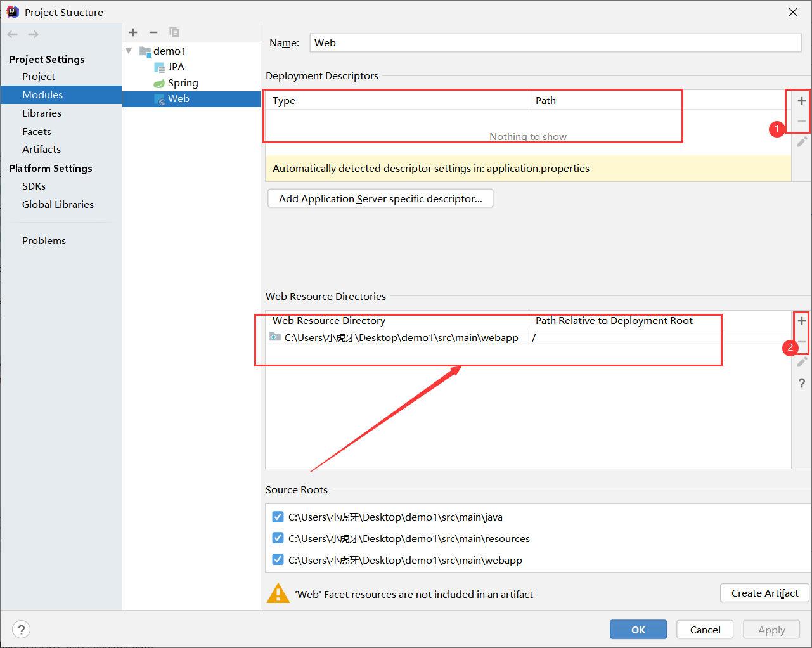Open Global Libraries settings
Image resolution: width=812 pixels, height=648 pixels.
58,205
